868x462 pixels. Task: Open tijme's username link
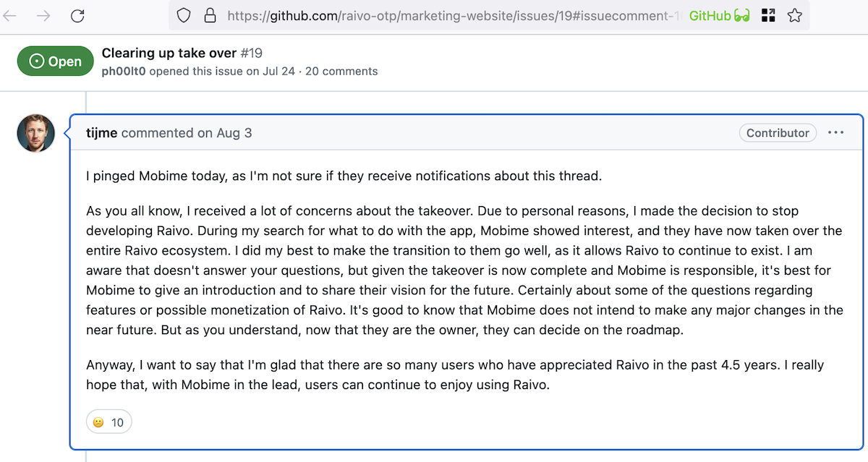pos(102,132)
